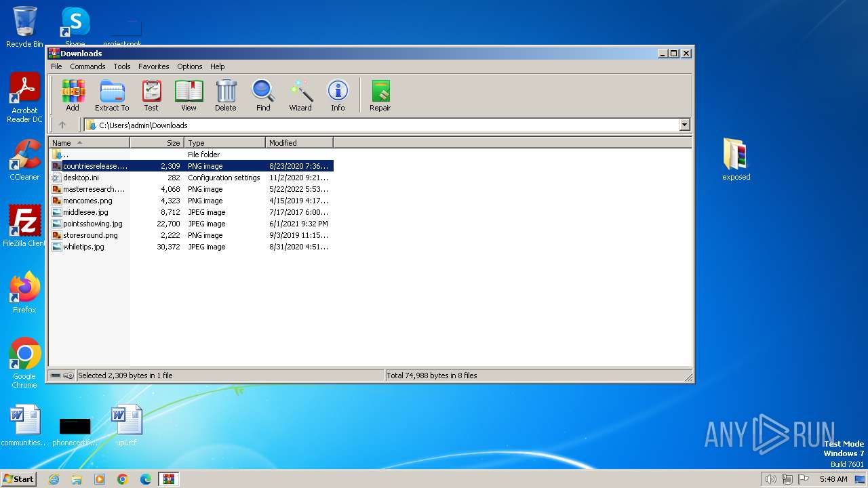Open Skype desktop shortcut

point(75,27)
